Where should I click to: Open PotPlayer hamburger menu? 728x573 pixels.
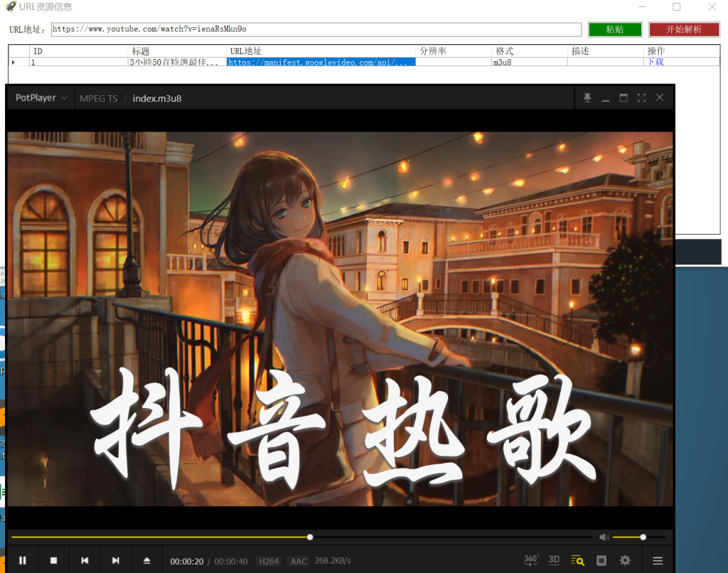coord(658,561)
